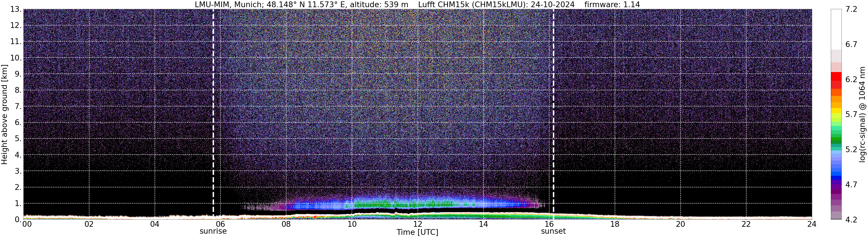Click the green segment of the colorbar
Image resolution: width=868 pixels, height=238 pixels.
click(x=836, y=139)
